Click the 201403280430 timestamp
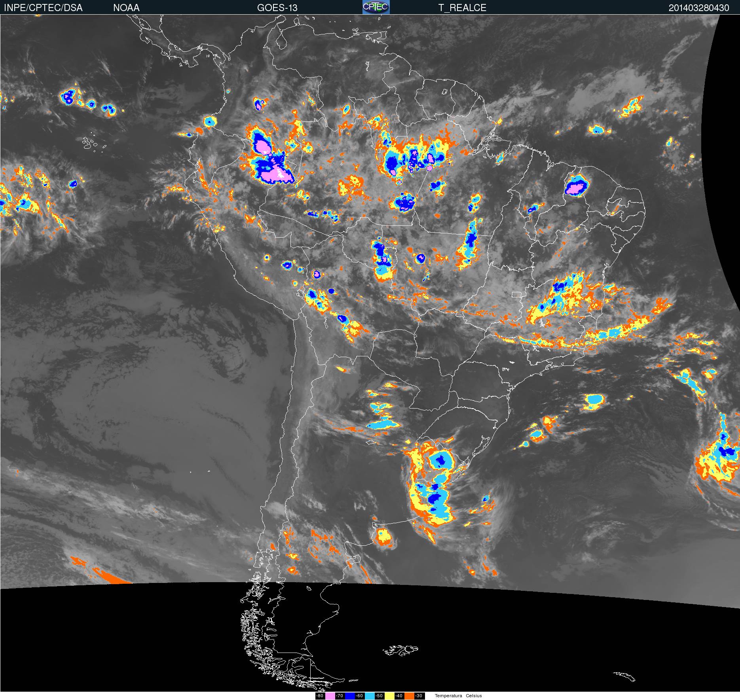Viewport: 740px width, 700px height. pyautogui.click(x=699, y=8)
